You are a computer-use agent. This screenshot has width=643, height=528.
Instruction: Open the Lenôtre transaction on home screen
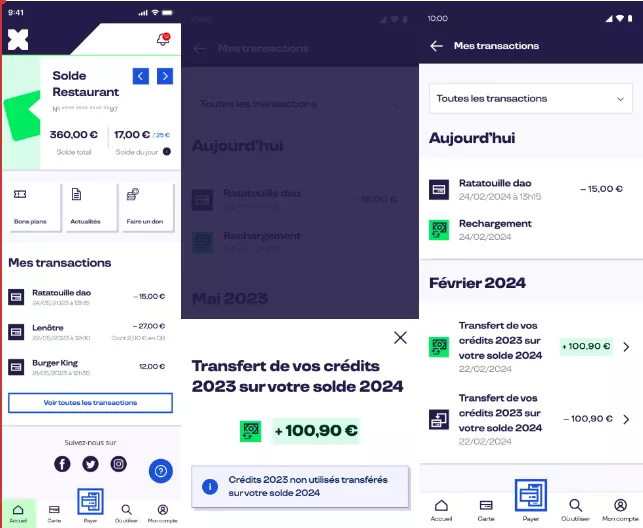point(90,331)
